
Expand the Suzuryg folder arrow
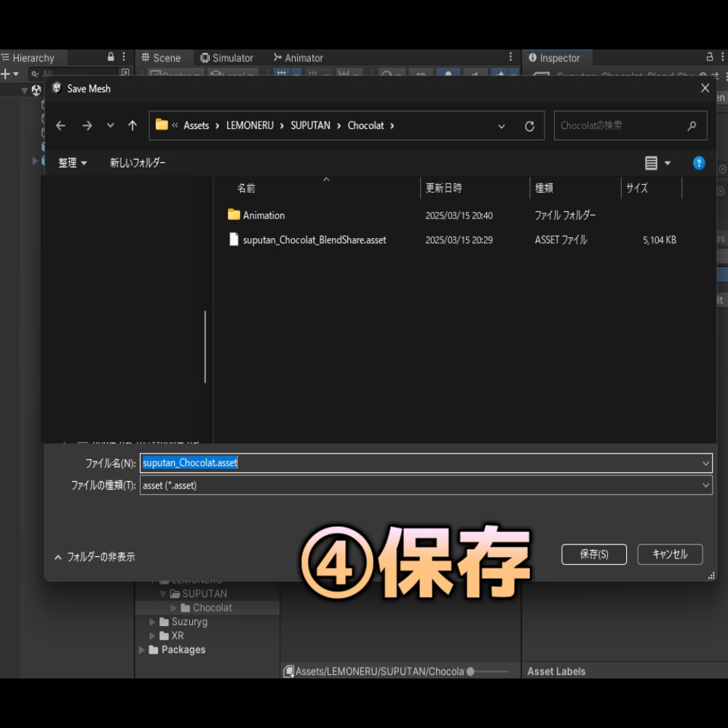point(152,622)
